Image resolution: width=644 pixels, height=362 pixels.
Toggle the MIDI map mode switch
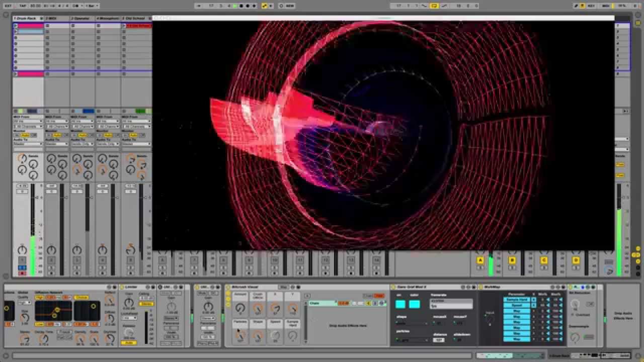point(606,6)
